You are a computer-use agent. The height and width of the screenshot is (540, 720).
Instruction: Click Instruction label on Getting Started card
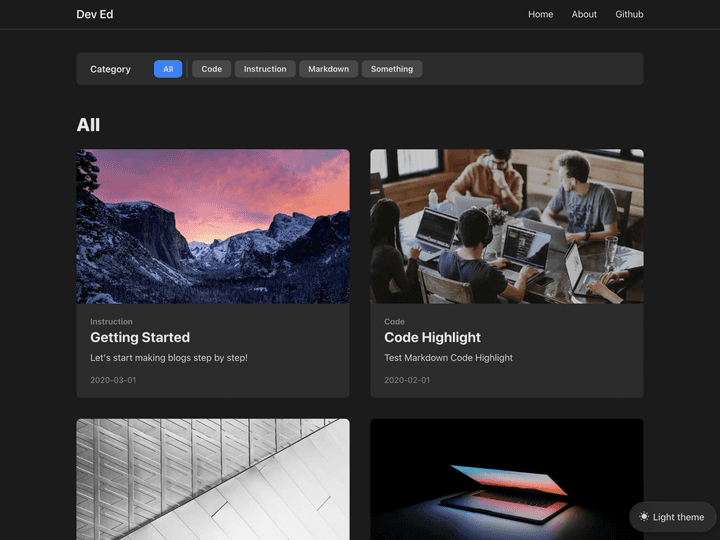(111, 322)
